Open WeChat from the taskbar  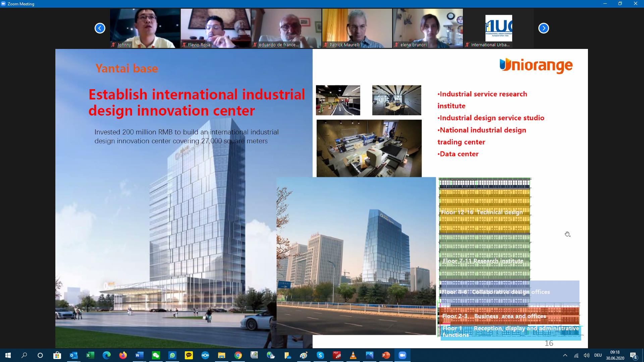click(156, 355)
